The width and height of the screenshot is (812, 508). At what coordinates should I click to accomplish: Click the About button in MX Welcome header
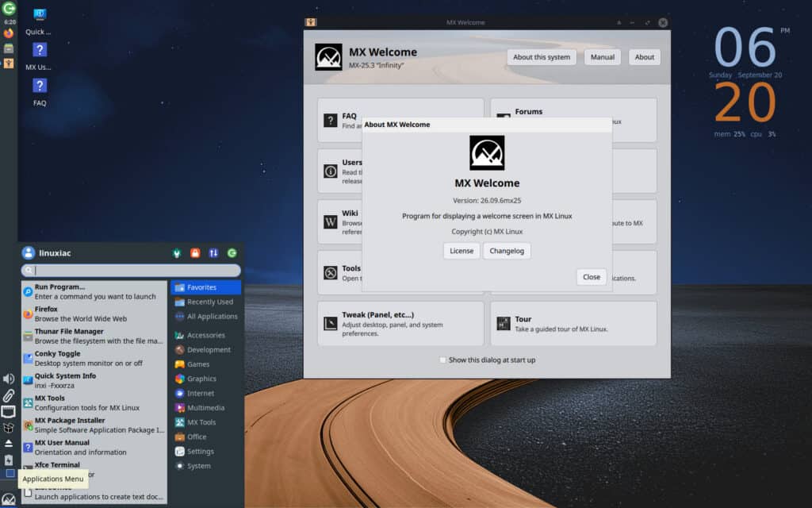click(644, 57)
